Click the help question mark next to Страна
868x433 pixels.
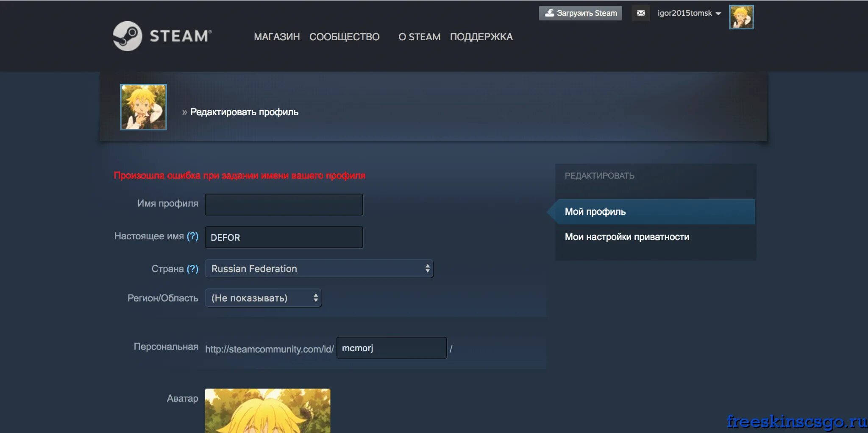pos(193,269)
